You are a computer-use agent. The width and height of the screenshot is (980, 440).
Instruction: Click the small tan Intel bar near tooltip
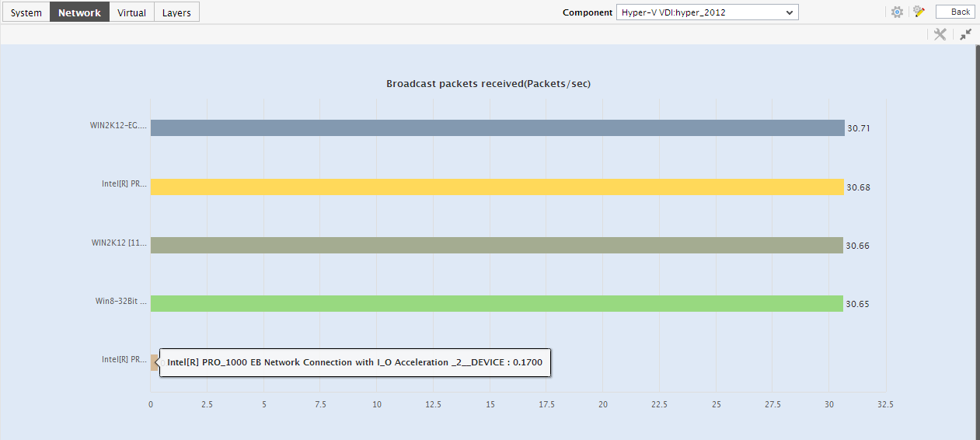pyautogui.click(x=154, y=362)
